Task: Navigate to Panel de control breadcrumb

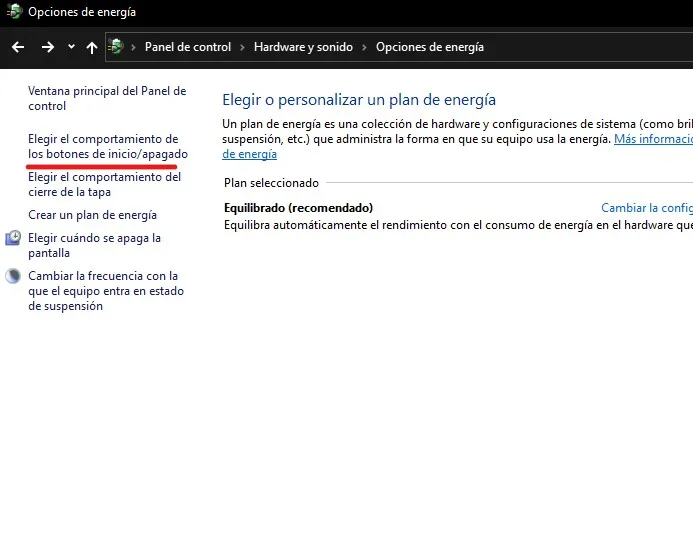Action: (x=188, y=47)
